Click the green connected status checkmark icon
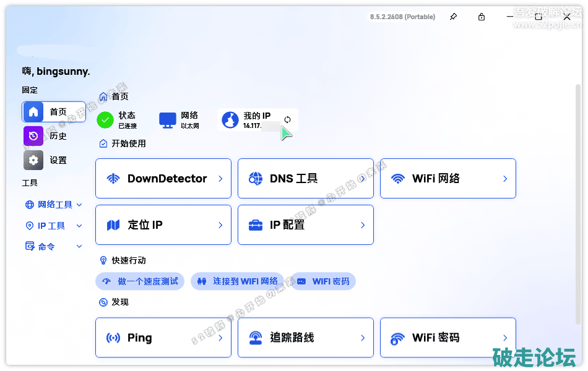The image size is (588, 371). [x=106, y=120]
